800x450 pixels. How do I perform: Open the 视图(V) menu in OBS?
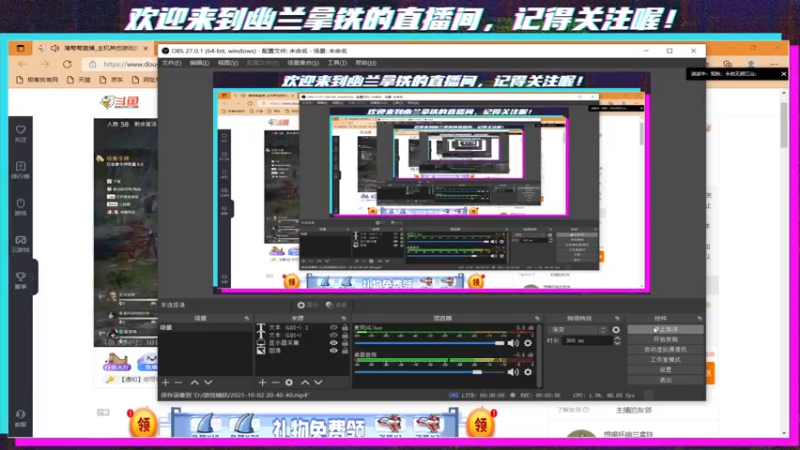point(228,63)
